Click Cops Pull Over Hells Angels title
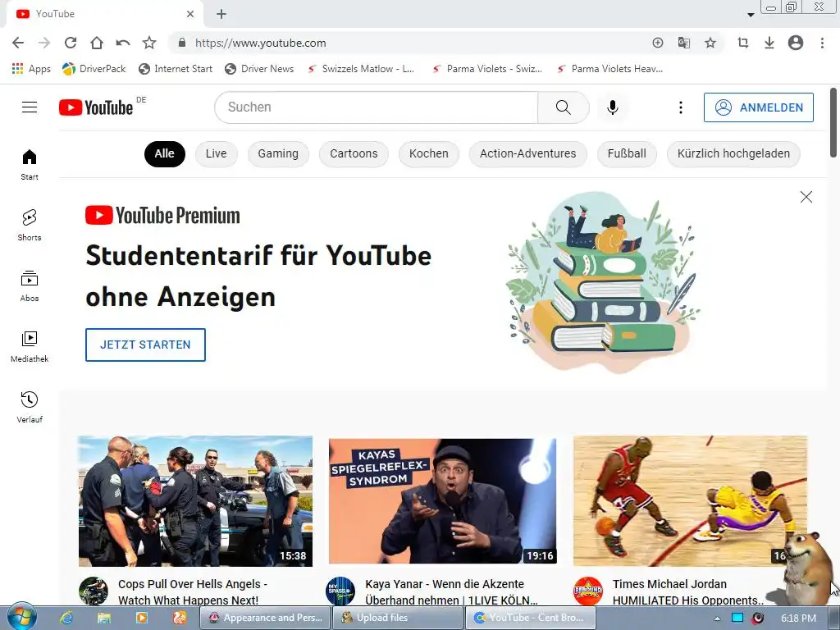 click(x=192, y=591)
